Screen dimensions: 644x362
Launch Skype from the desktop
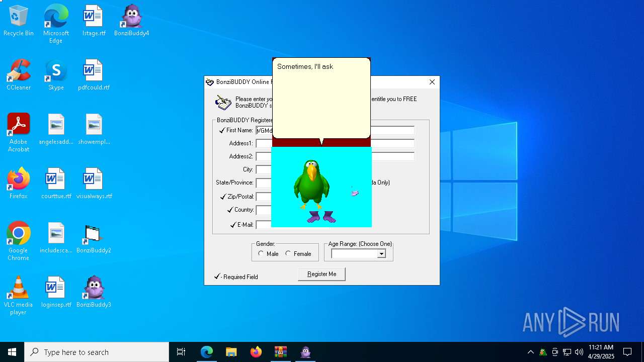coord(56,75)
